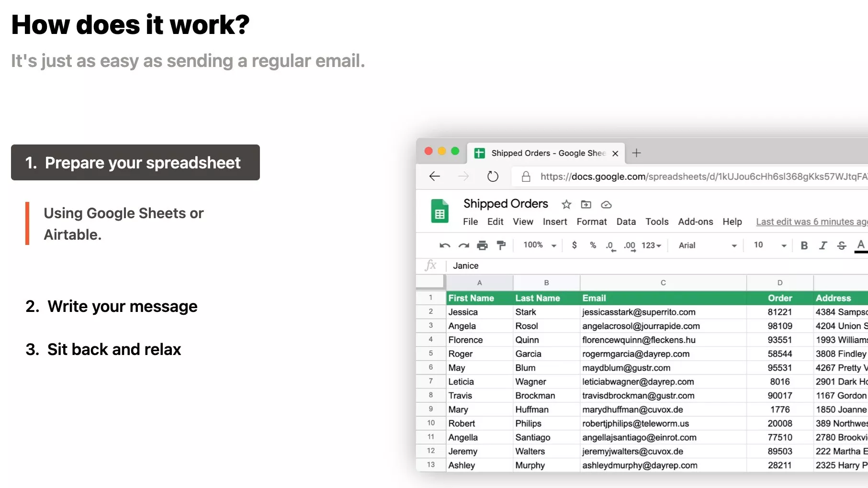Toggle bold formatting

pyautogui.click(x=804, y=245)
